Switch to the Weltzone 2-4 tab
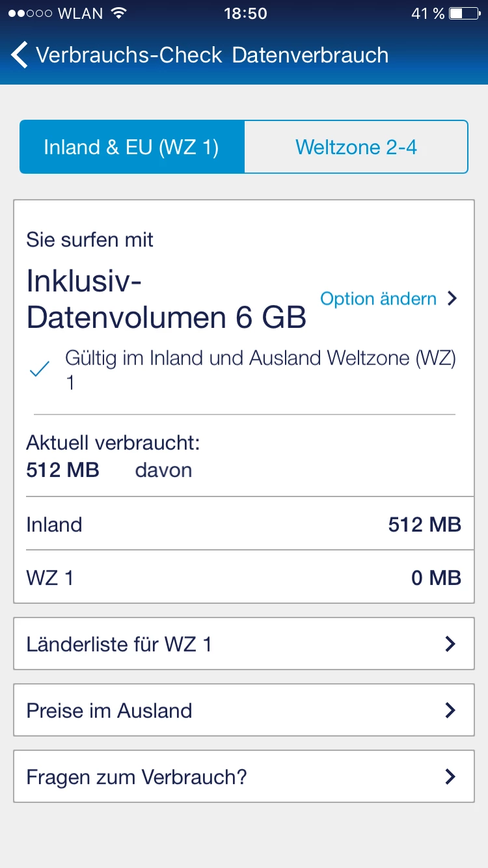This screenshot has width=488, height=868. [356, 147]
